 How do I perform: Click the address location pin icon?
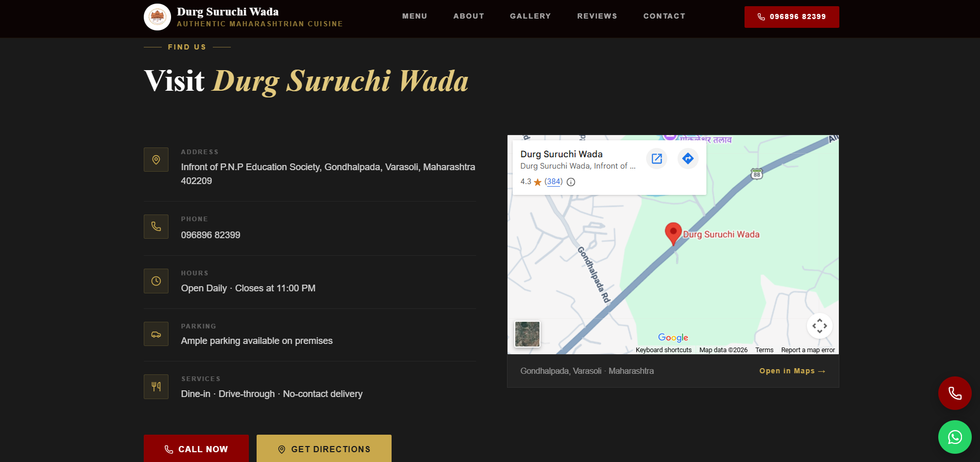coord(156,160)
